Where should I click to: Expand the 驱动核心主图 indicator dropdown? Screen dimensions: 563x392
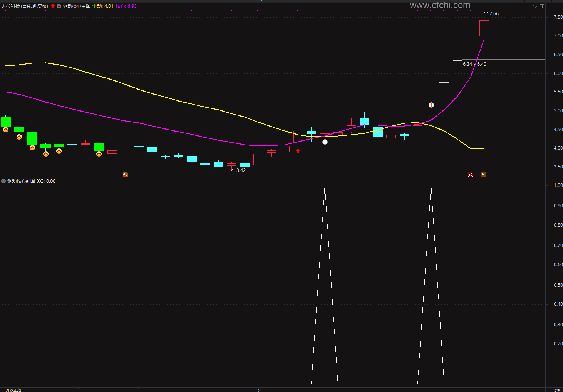(59, 6)
